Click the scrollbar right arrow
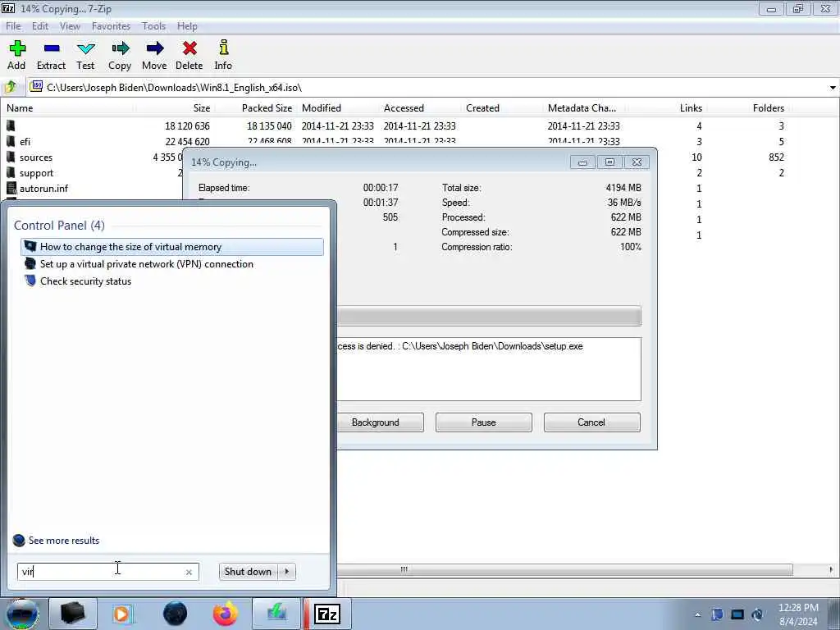Viewport: 840px width, 630px height. pyautogui.click(x=832, y=569)
